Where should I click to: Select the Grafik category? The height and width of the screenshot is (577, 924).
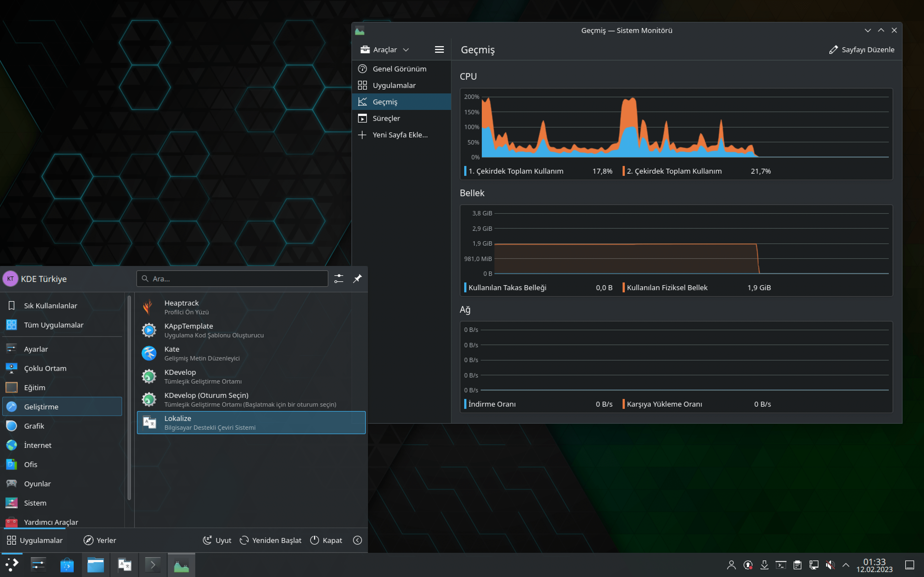(34, 426)
